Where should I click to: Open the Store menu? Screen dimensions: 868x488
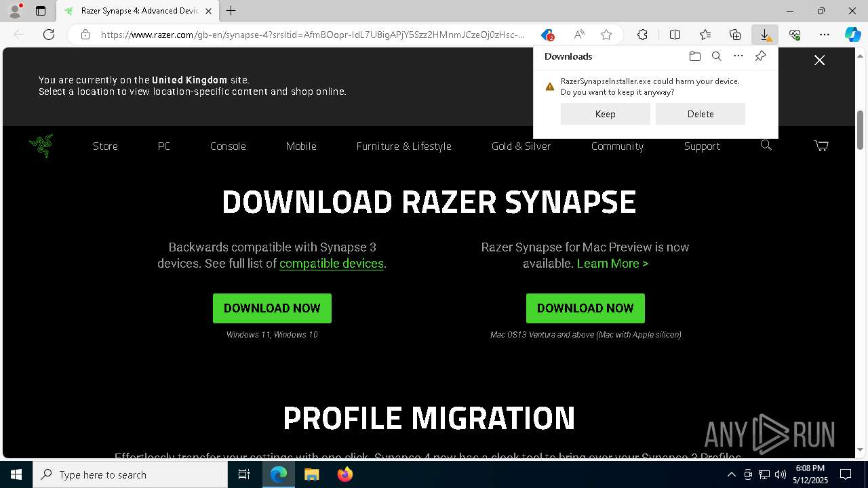coord(105,146)
